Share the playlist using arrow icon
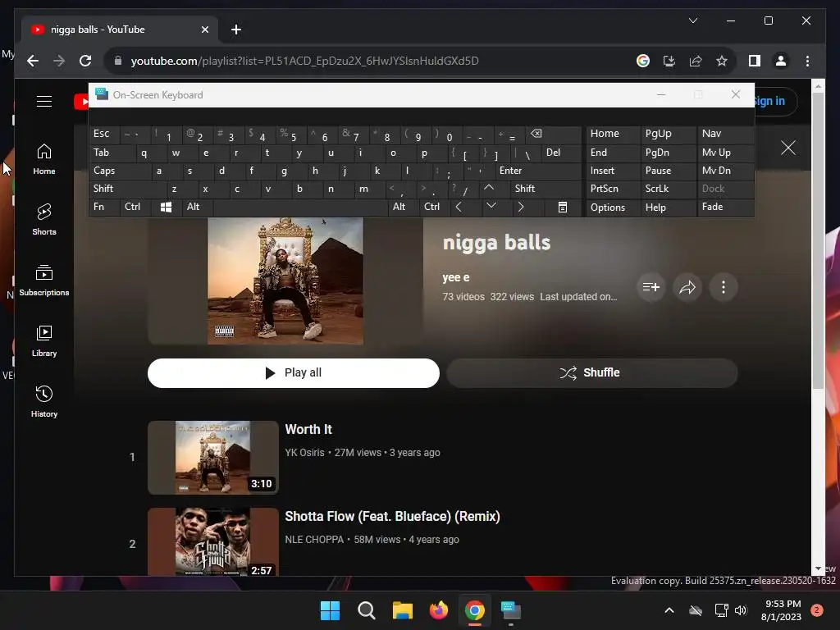Image resolution: width=840 pixels, height=630 pixels. pyautogui.click(x=687, y=287)
